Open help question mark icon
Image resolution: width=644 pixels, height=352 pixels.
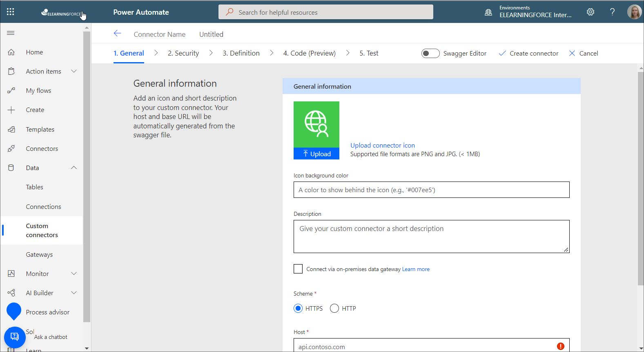coord(612,12)
